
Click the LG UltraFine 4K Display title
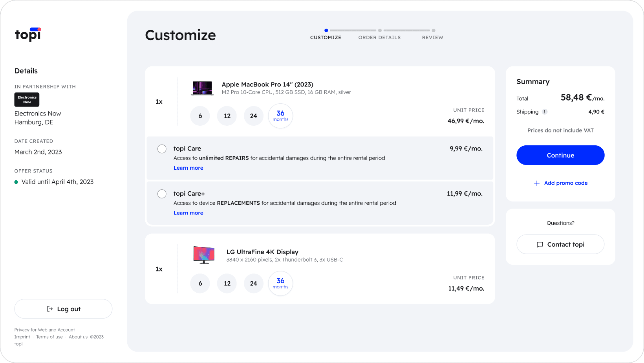click(x=262, y=252)
